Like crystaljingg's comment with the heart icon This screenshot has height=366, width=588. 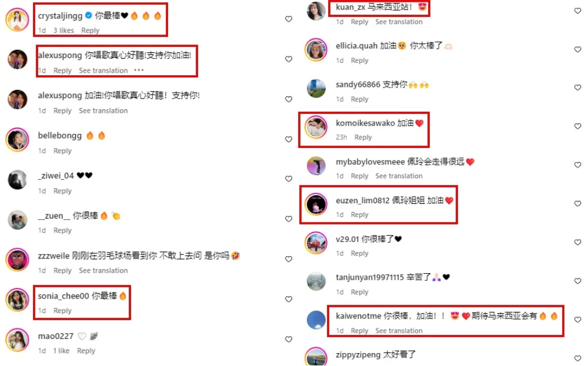pos(288,19)
